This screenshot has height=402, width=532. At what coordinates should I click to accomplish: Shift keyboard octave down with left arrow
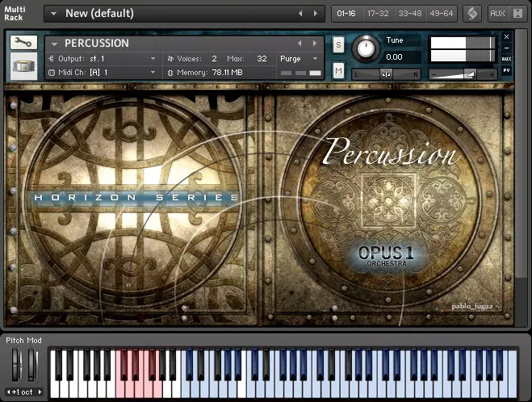[x=8, y=392]
